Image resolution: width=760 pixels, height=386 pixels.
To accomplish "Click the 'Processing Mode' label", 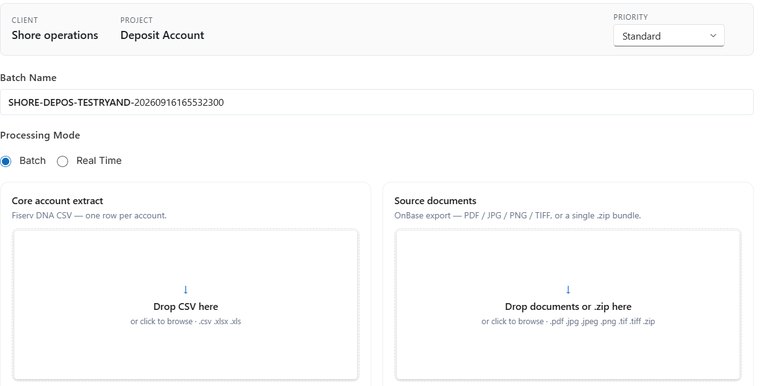I will point(40,135).
